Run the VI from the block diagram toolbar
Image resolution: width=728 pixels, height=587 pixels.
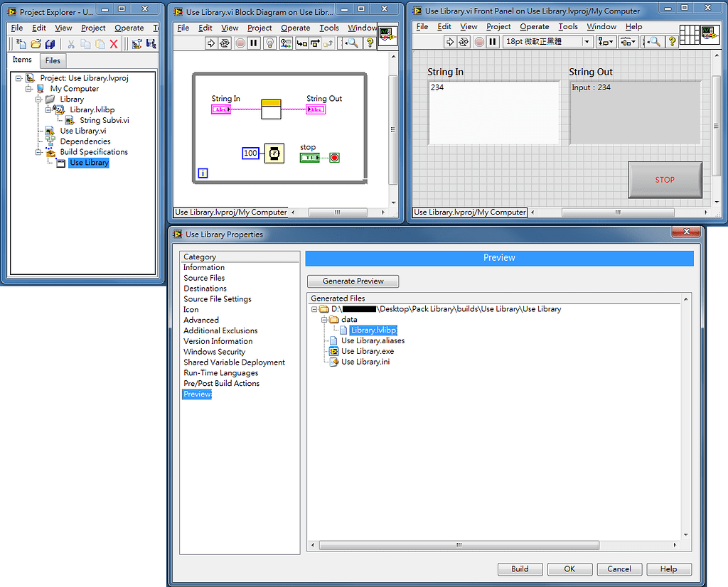(210, 42)
